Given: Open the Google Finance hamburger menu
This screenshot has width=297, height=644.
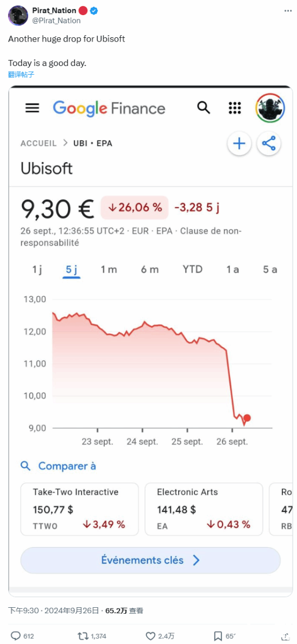Looking at the screenshot, I should pos(32,108).
